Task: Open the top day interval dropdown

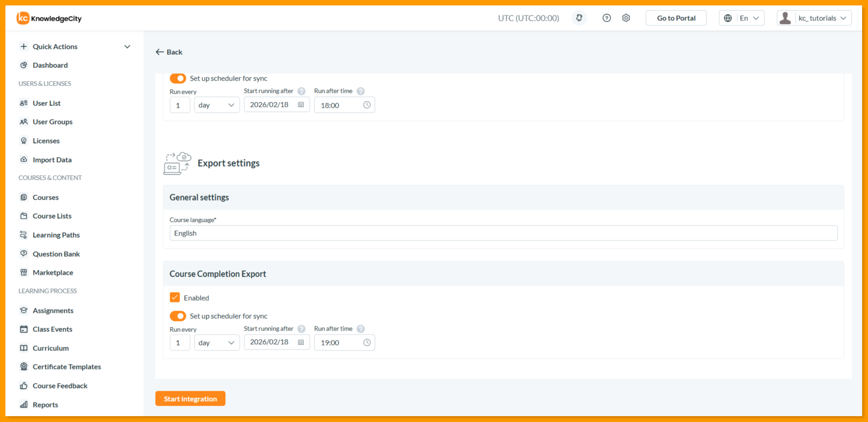Action: [217, 105]
